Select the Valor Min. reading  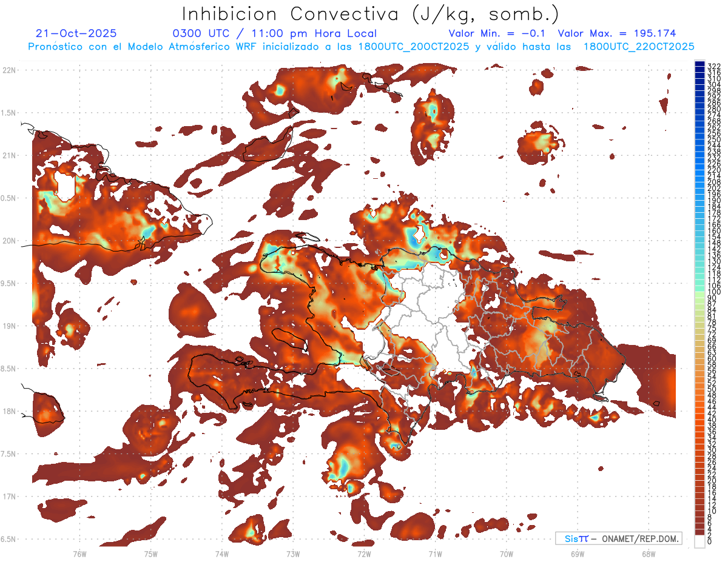click(x=498, y=34)
